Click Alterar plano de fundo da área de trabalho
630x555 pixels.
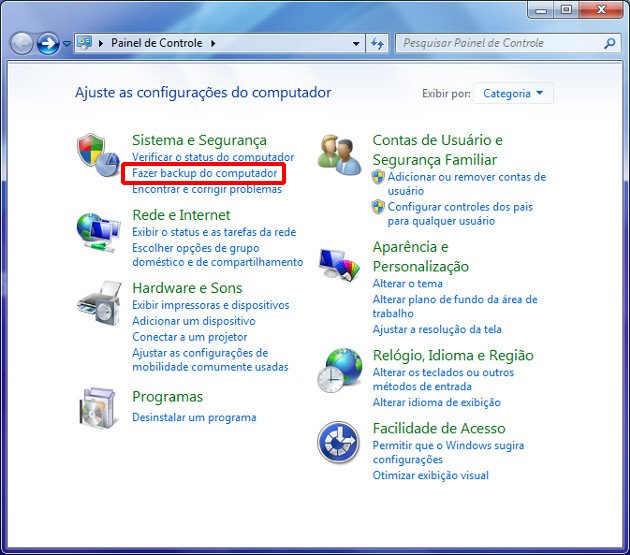pyautogui.click(x=455, y=306)
